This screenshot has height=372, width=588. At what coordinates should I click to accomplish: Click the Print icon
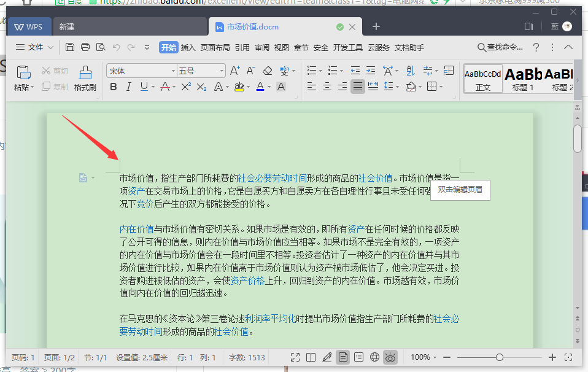85,47
